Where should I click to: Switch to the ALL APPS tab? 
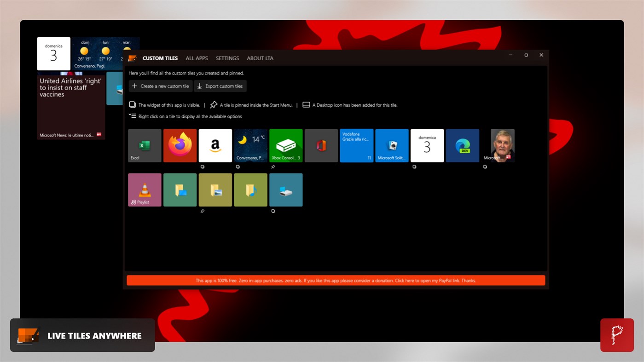[x=197, y=58]
